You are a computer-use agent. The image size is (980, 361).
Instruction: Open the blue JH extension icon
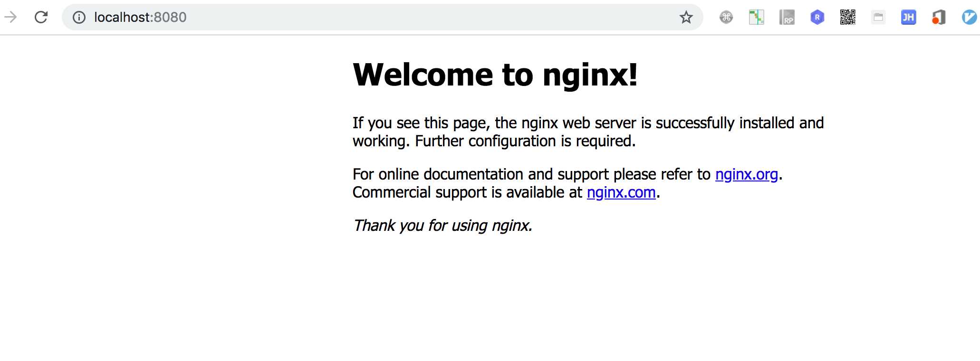point(908,18)
